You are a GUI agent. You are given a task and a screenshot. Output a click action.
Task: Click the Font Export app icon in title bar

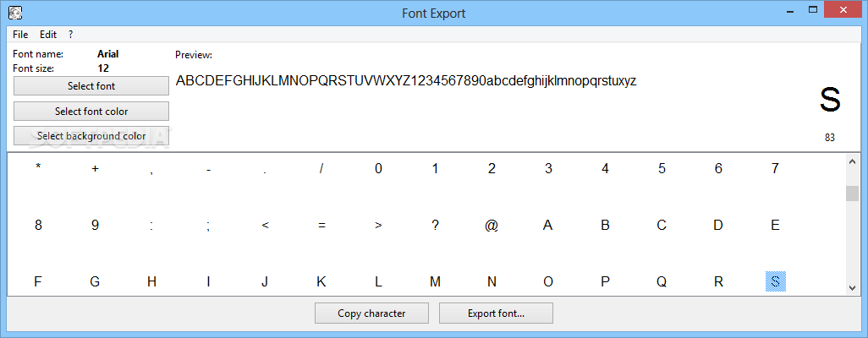point(15,12)
